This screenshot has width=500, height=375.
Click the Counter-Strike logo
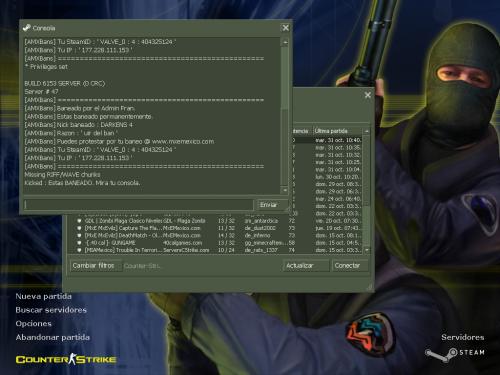coord(66,359)
